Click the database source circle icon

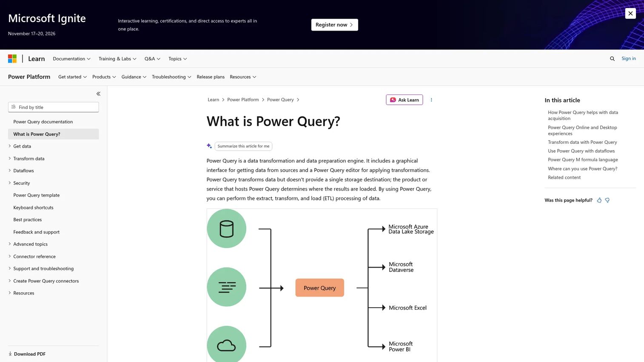coord(226,228)
